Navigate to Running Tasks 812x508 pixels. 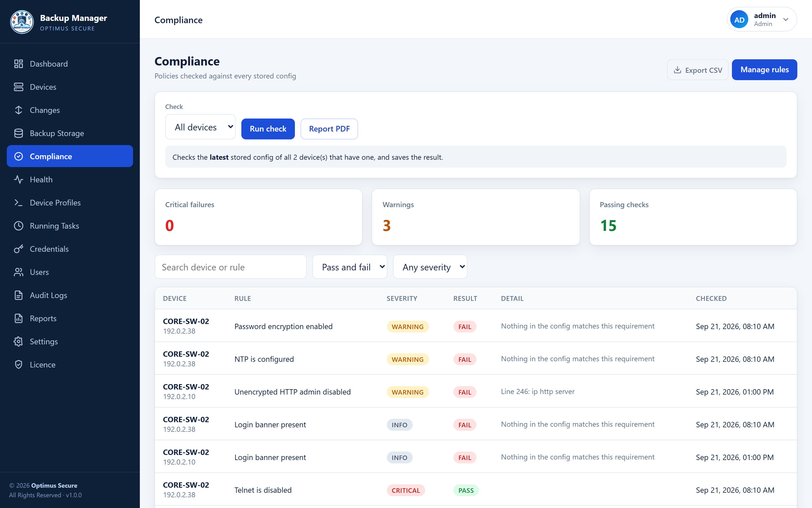point(70,226)
